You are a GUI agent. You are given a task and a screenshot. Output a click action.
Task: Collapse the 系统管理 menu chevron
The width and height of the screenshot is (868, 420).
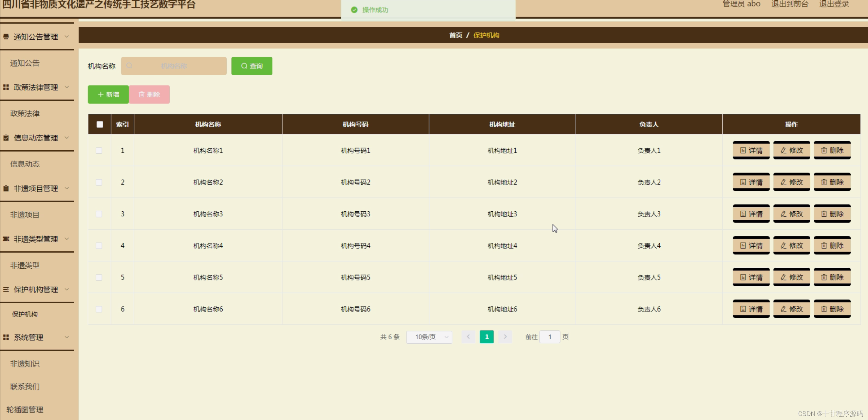point(67,337)
